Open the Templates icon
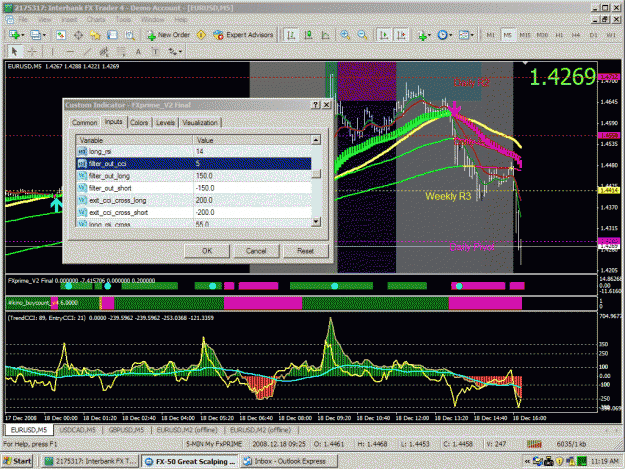Screen dimensions: 625x469 464,35
